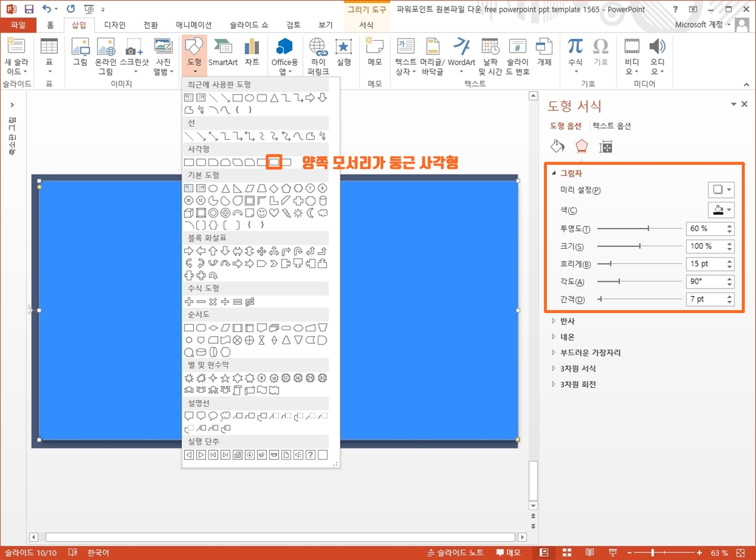Insert 슬라이드 번호 slide number
The height and width of the screenshot is (560, 756).
[x=518, y=57]
